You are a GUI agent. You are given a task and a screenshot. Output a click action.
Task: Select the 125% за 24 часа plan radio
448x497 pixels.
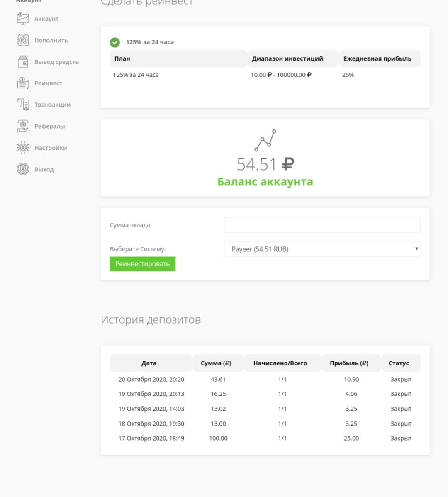114,42
